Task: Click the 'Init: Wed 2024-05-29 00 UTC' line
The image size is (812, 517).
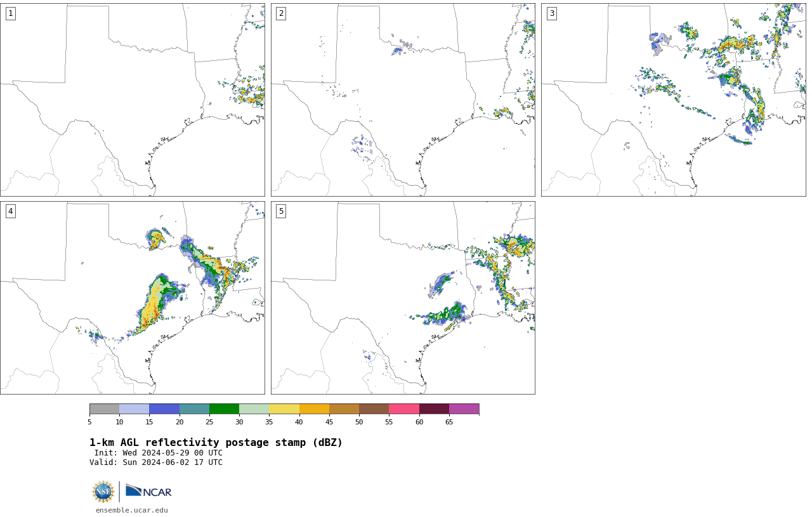Action: pyautogui.click(x=158, y=453)
